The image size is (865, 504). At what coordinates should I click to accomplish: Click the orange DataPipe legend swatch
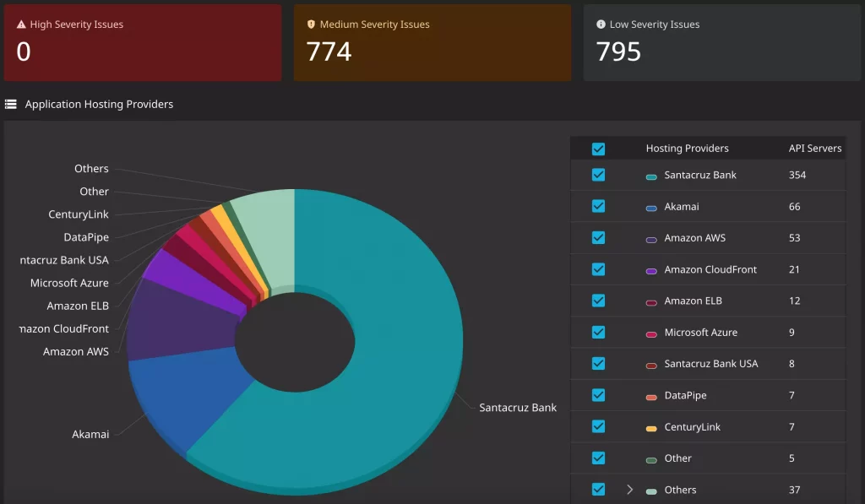[651, 398]
